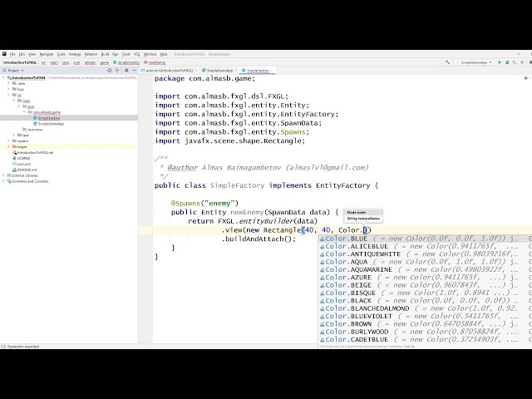532x399 pixels.
Task: Expand the logs folder
Action: point(8,89)
